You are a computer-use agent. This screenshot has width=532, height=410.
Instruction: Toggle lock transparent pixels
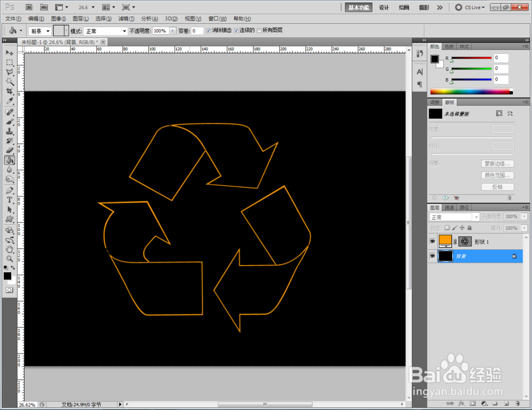point(447,227)
